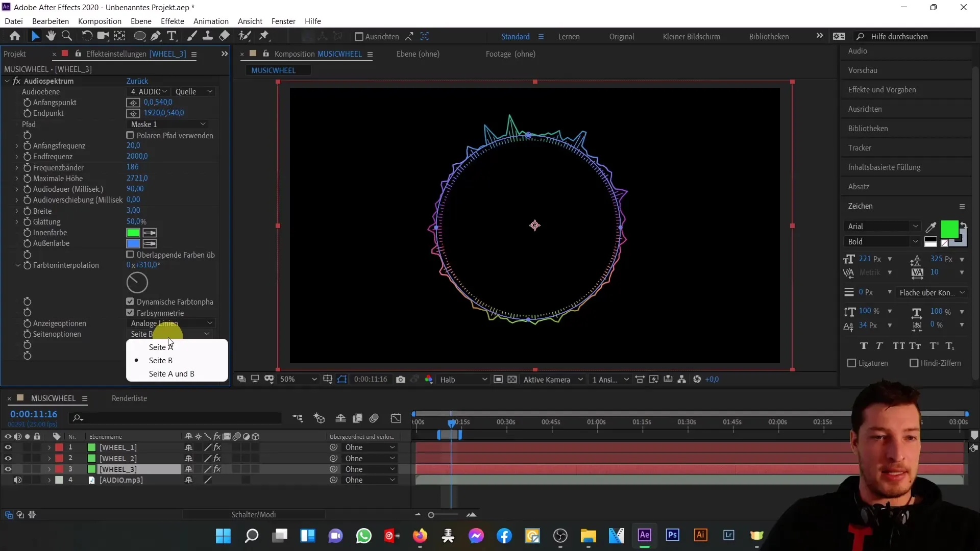
Task: Select the Ellipse shape tool
Action: (139, 36)
